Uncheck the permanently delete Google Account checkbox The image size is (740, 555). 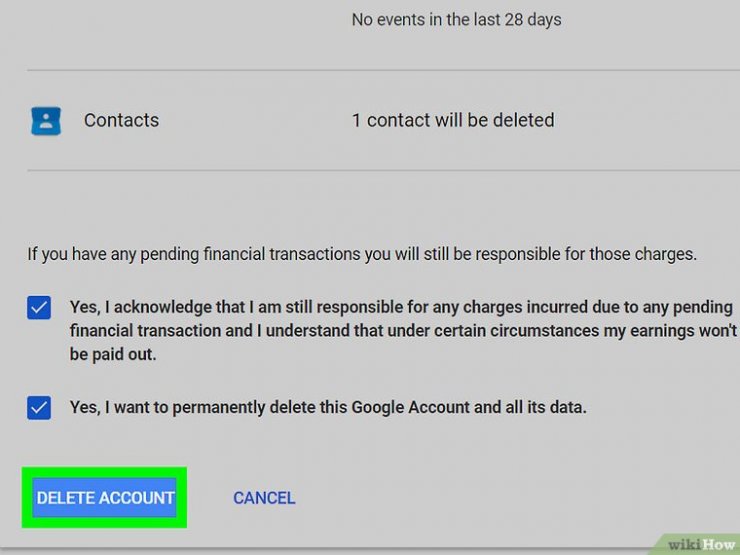click(39, 408)
